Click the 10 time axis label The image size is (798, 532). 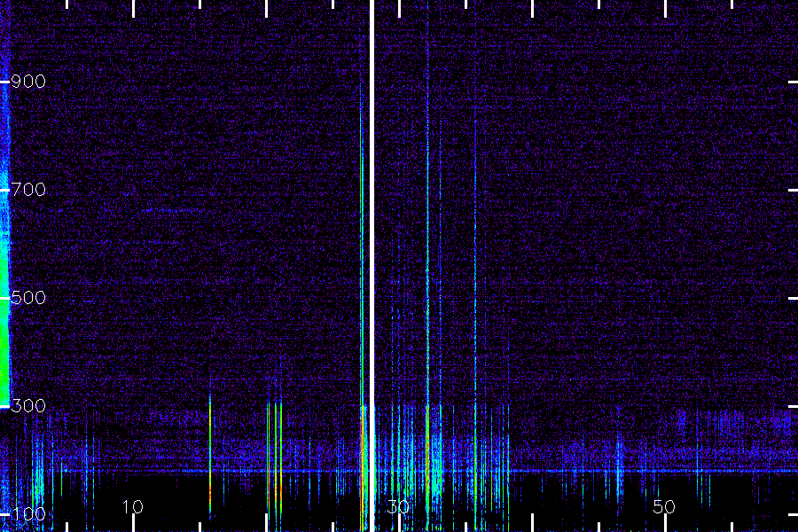click(132, 507)
